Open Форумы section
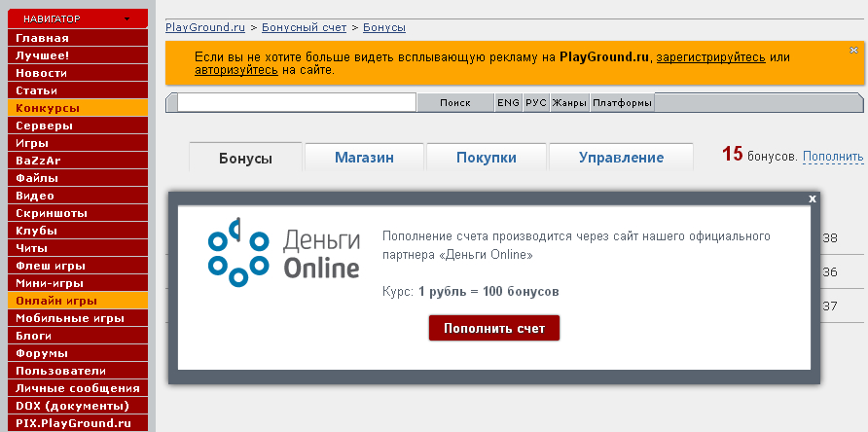868x432 pixels. click(78, 353)
